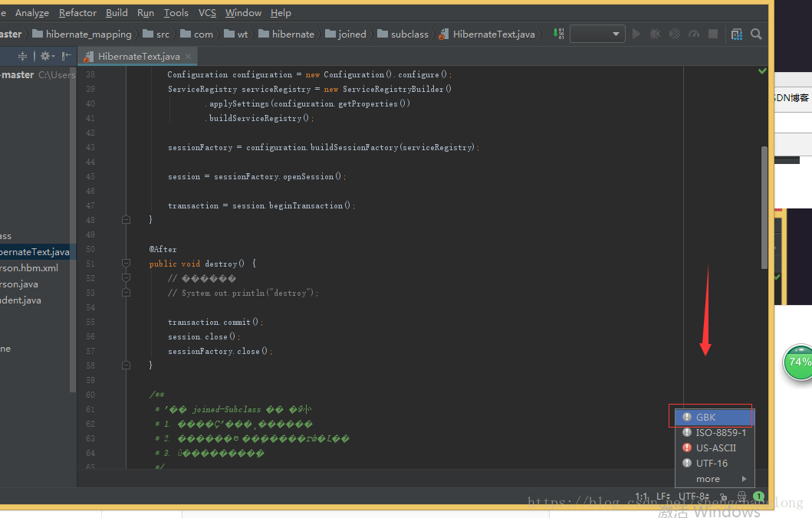
Task: Open the Help menu
Action: (281, 13)
